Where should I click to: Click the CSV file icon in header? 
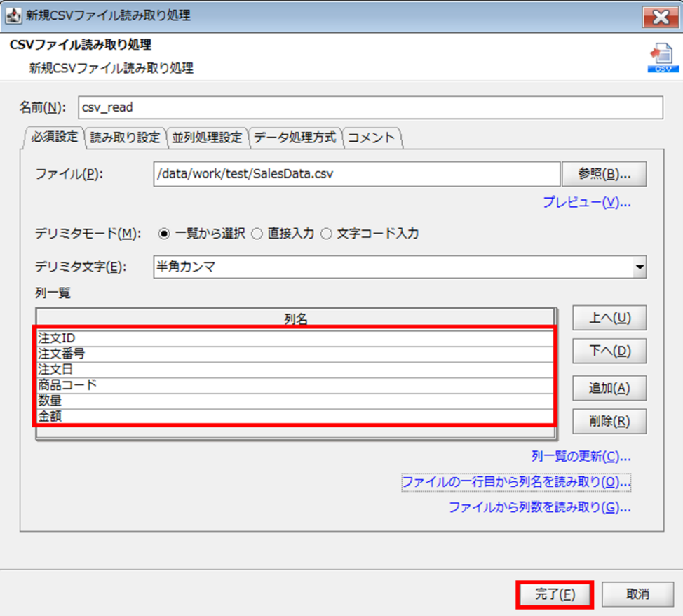659,59
